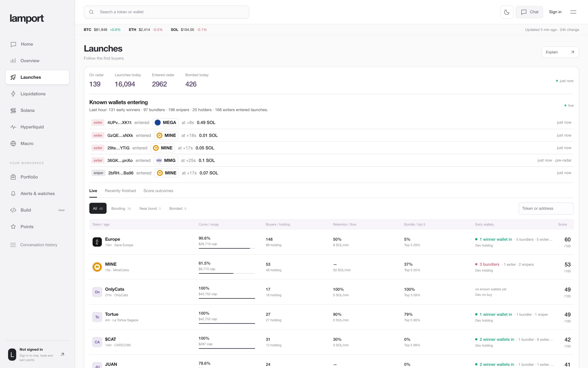Click the Hyperliquid pulse icon
The image size is (588, 368).
tap(13, 127)
